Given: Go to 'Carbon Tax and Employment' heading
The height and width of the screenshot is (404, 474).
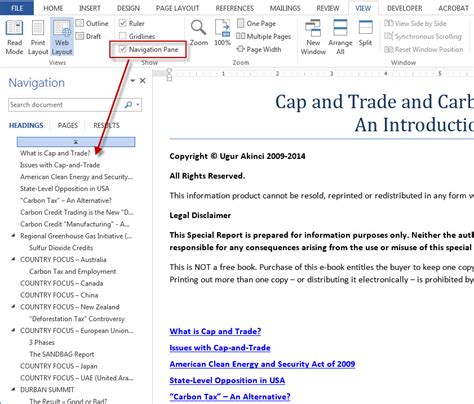Looking at the screenshot, I should pos(73,271).
